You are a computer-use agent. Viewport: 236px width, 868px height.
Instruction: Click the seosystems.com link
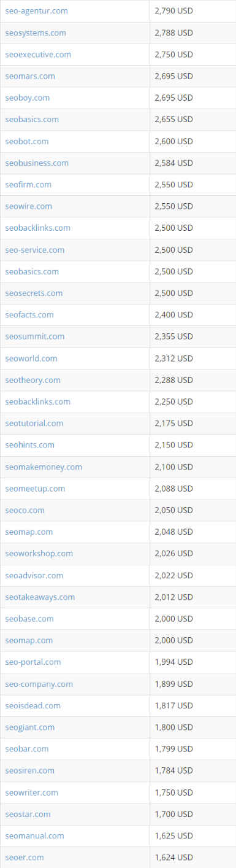coord(36,33)
